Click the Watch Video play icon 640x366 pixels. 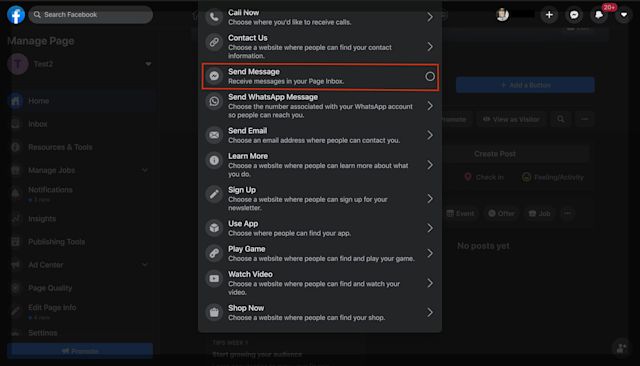point(214,278)
